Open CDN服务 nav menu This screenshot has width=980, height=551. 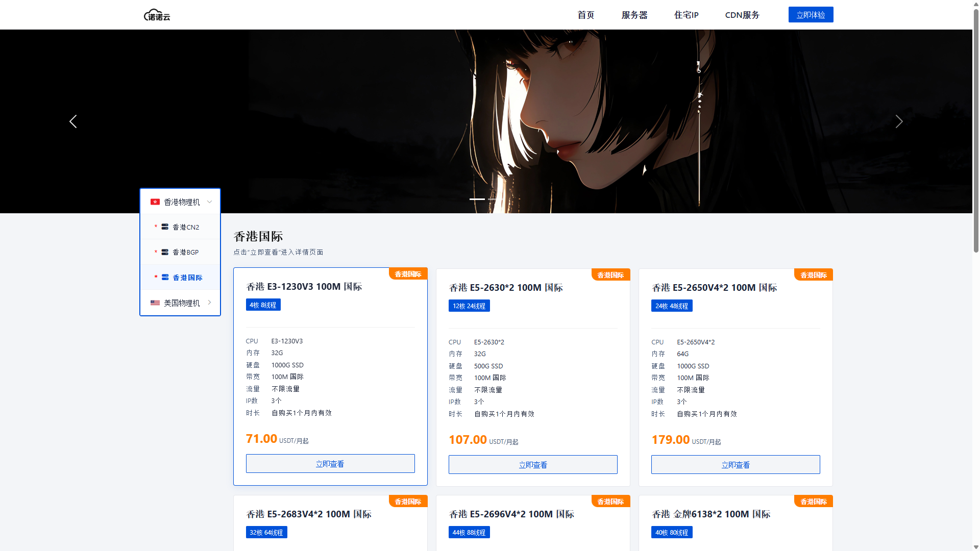742,15
